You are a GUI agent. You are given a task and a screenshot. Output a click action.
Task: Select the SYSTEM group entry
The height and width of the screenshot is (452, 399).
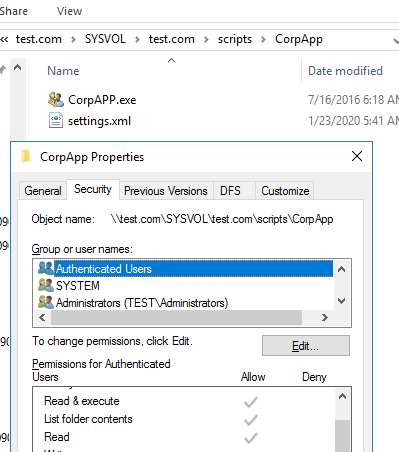69,286
